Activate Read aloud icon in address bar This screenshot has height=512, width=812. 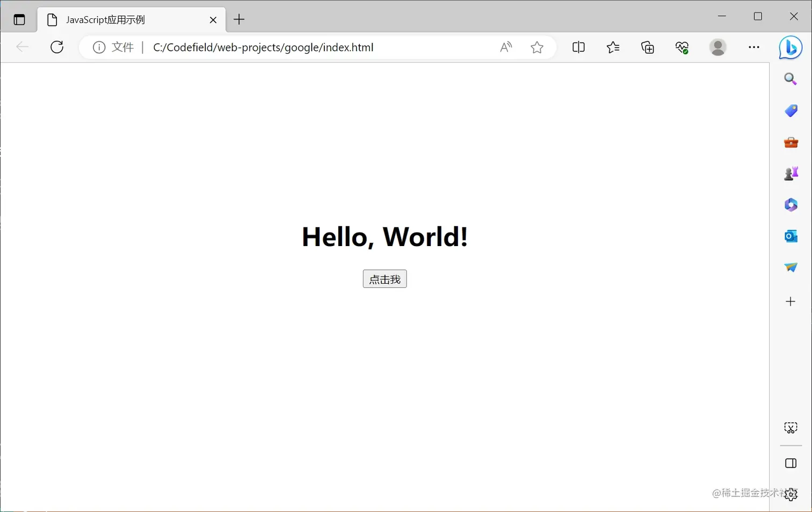point(506,47)
